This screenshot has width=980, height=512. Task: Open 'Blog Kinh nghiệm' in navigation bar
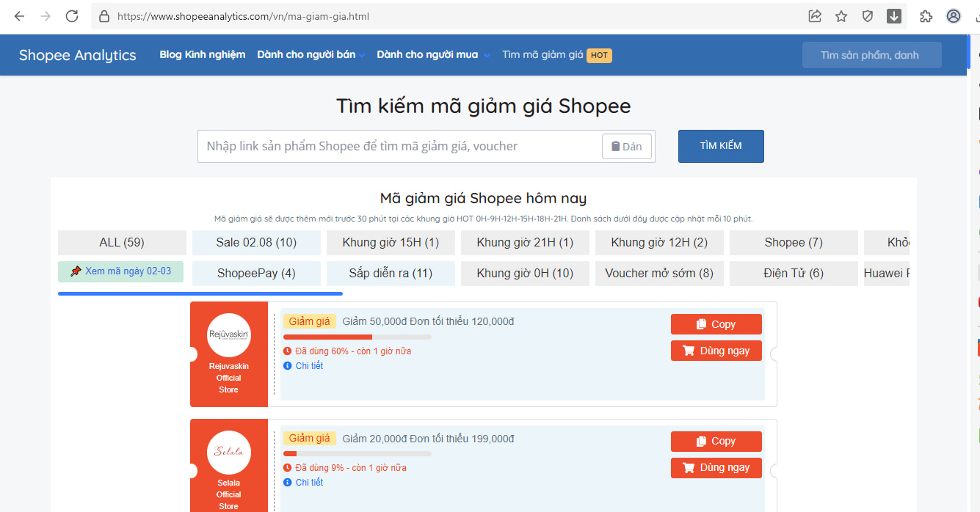(203, 55)
